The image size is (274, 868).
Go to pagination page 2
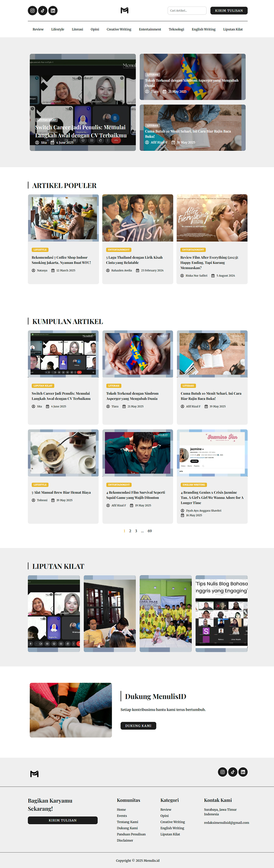pyautogui.click(x=130, y=531)
